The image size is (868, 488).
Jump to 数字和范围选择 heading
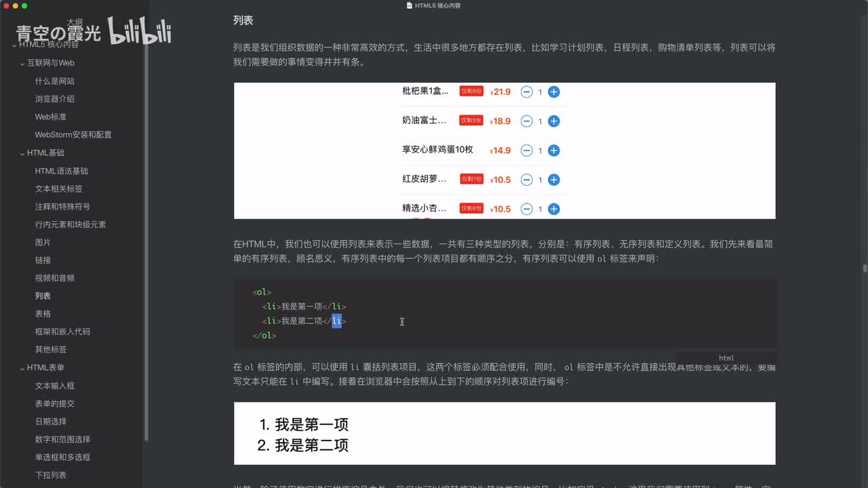[x=62, y=439]
